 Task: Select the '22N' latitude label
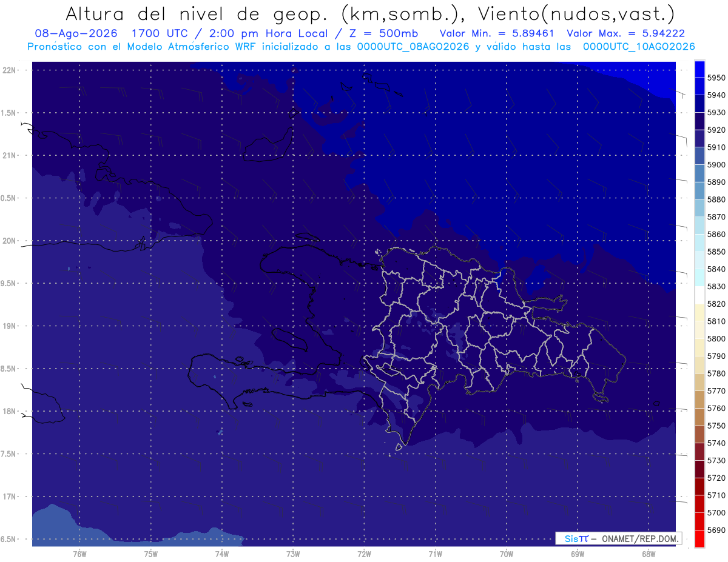(8, 70)
